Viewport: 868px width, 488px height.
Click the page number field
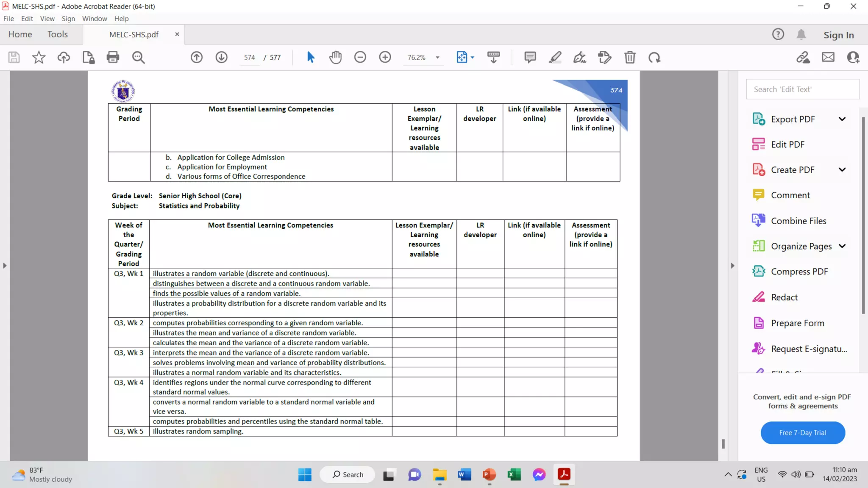coord(249,58)
